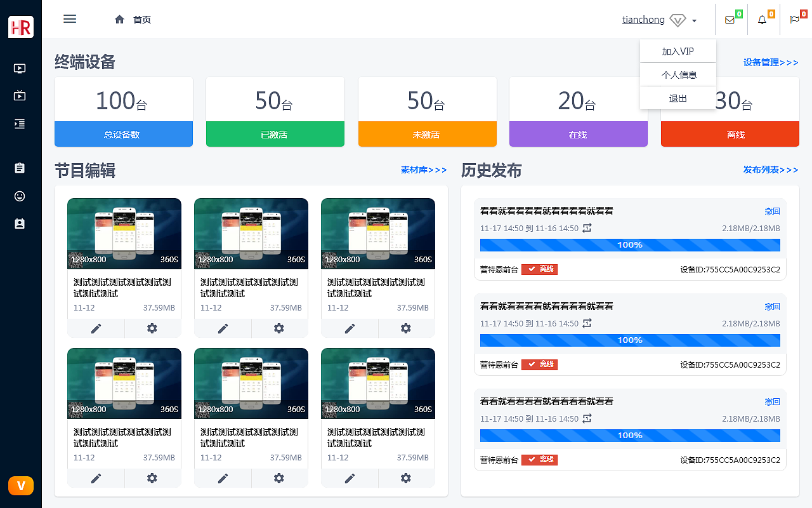The width and height of the screenshot is (812, 508).
Task: Open the TV program icon in sidebar
Action: pos(20,96)
